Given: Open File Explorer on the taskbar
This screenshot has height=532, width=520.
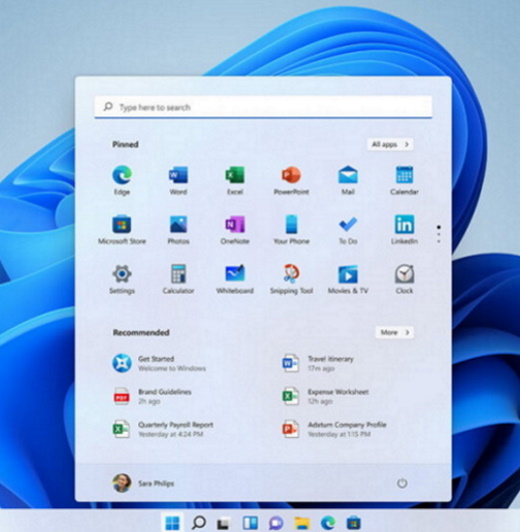Looking at the screenshot, I should [x=302, y=522].
